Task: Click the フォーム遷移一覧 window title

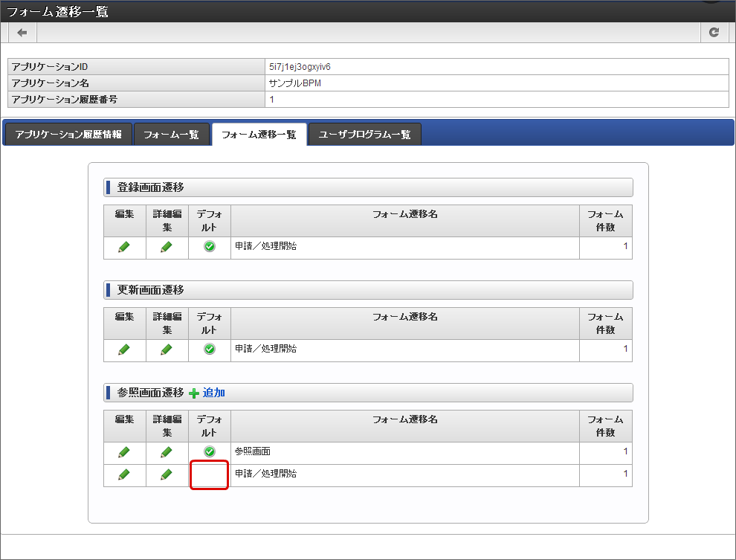Action: pyautogui.click(x=57, y=11)
